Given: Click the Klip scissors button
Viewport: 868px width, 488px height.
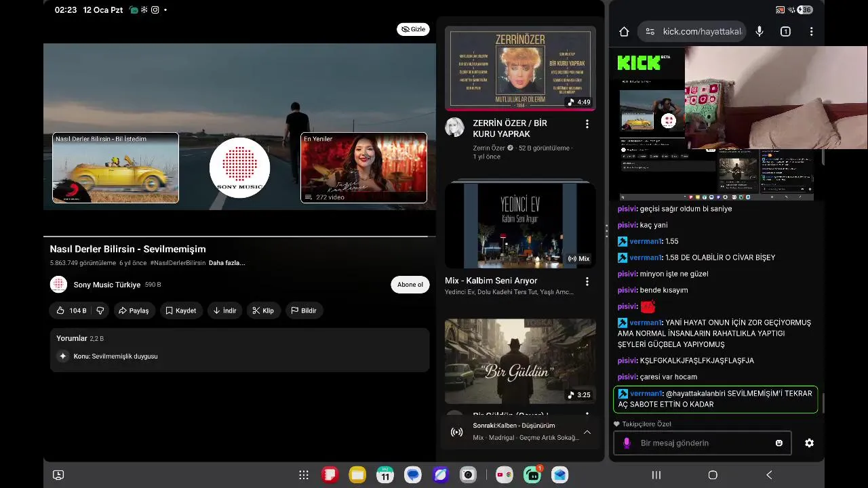Looking at the screenshot, I should (x=263, y=310).
